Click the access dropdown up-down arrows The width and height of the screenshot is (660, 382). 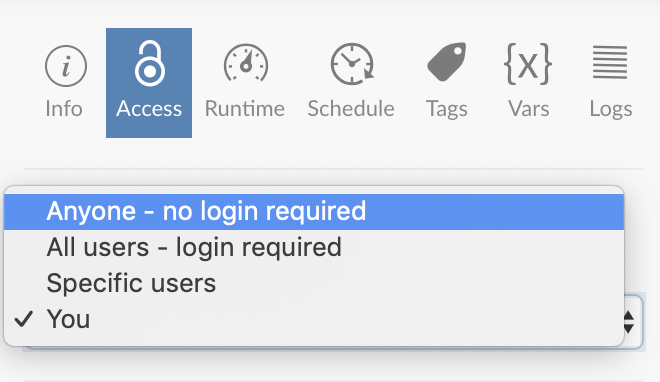(x=629, y=322)
